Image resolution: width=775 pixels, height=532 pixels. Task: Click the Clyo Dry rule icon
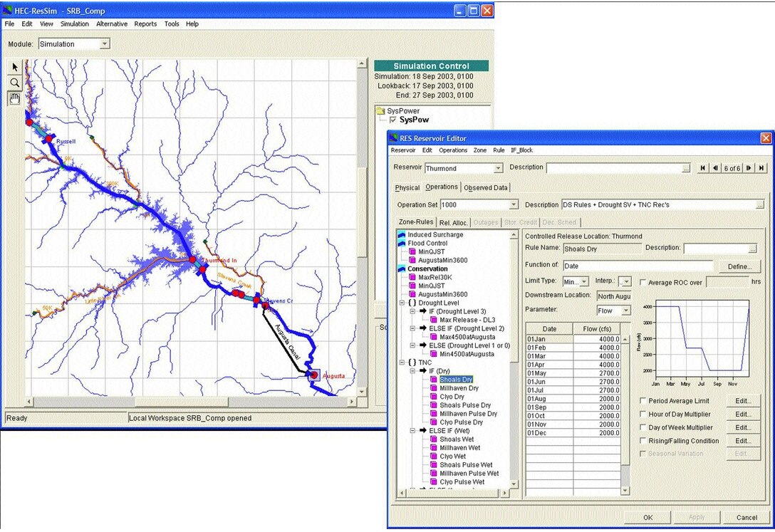coord(434,396)
